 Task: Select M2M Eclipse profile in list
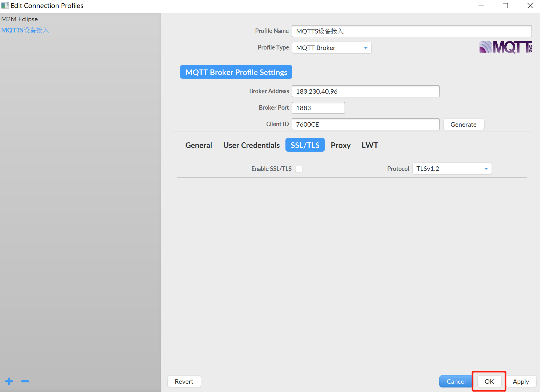pyautogui.click(x=20, y=19)
